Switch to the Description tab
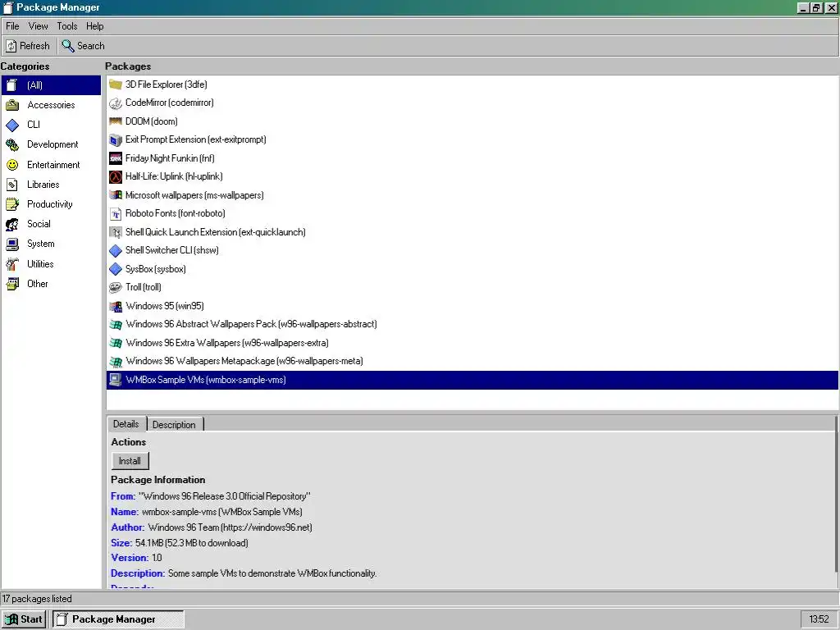The height and width of the screenshot is (630, 840). click(174, 424)
